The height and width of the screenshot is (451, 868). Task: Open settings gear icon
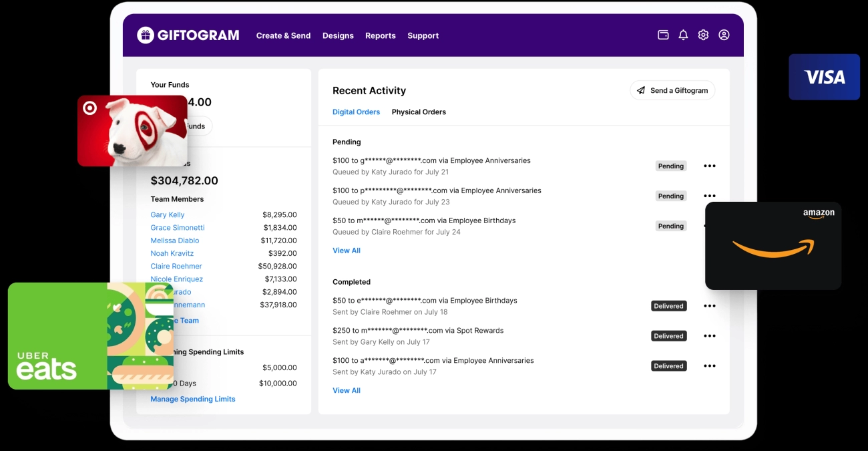click(x=703, y=35)
